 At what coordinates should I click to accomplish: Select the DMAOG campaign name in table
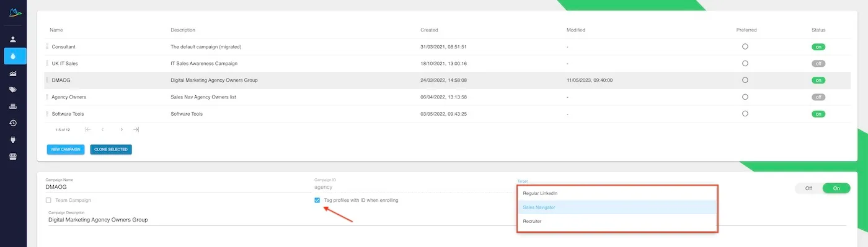(61, 80)
